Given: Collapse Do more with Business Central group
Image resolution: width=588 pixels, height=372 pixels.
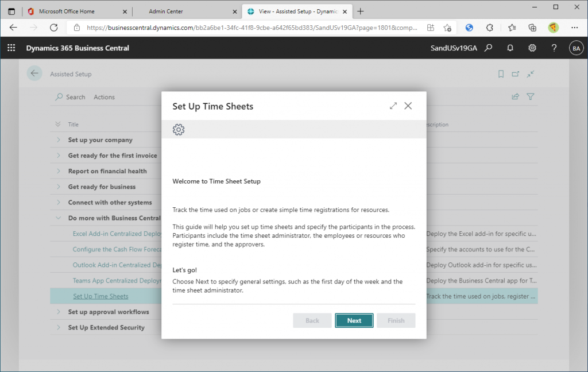Looking at the screenshot, I should (x=59, y=218).
